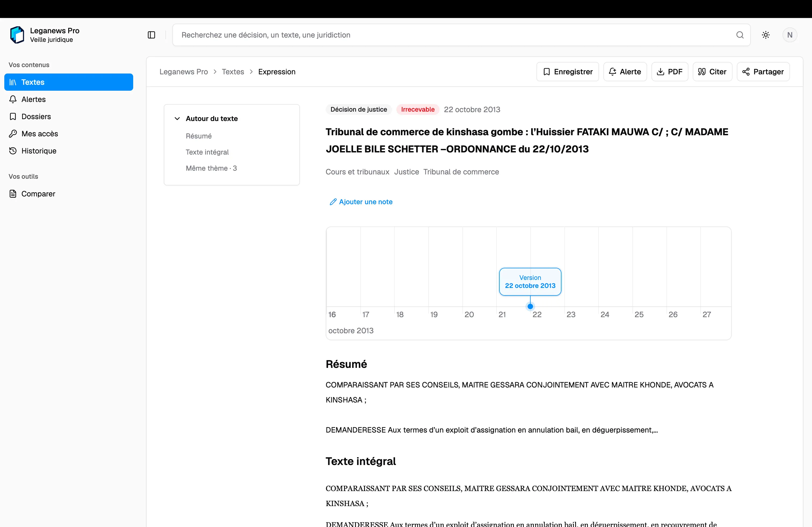Click the Tribunal de commerce tag

pos(461,172)
